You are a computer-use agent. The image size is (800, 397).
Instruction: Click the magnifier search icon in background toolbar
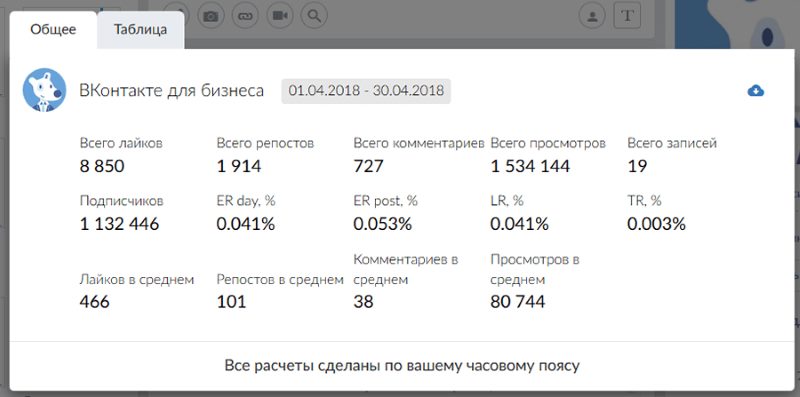coord(314,16)
